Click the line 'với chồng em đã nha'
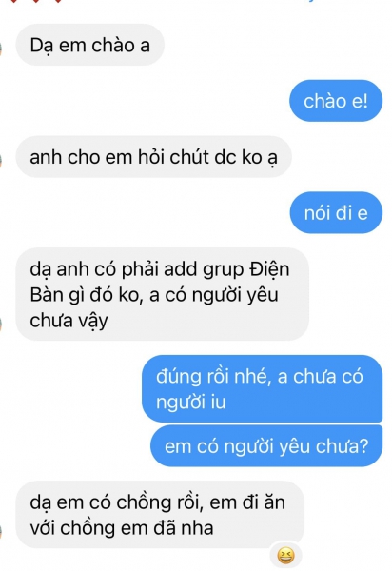This screenshot has width=392, height=571. (122, 528)
